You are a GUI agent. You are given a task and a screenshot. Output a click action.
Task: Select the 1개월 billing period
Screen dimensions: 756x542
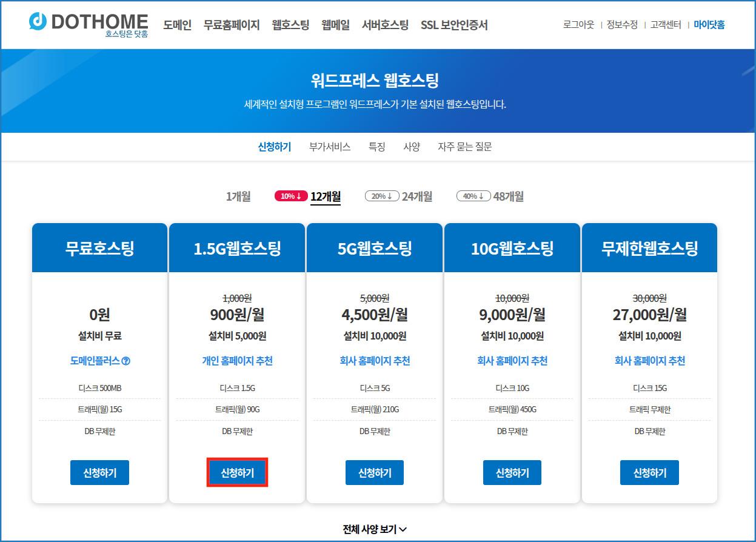[238, 196]
